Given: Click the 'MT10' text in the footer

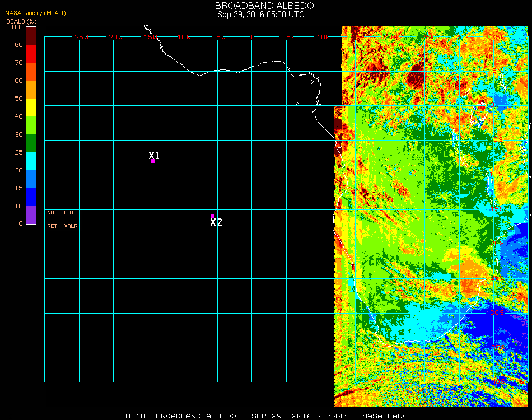Looking at the screenshot, I should 136,416.
